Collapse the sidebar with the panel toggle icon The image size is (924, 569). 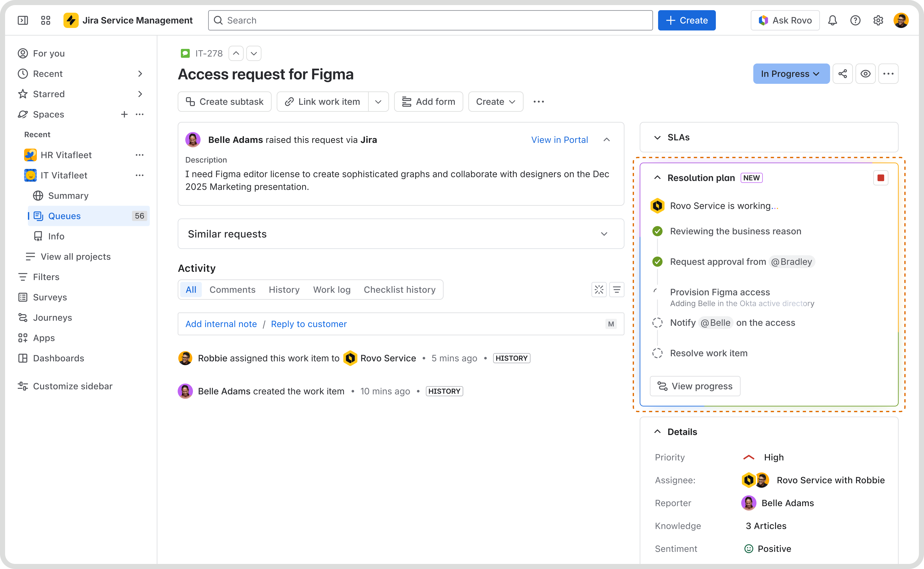coord(23,20)
